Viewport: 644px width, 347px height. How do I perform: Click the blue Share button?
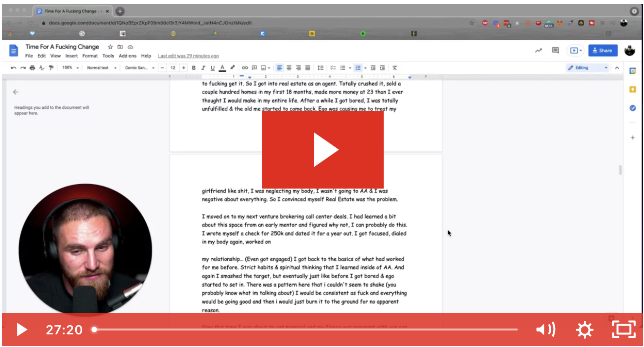click(602, 51)
